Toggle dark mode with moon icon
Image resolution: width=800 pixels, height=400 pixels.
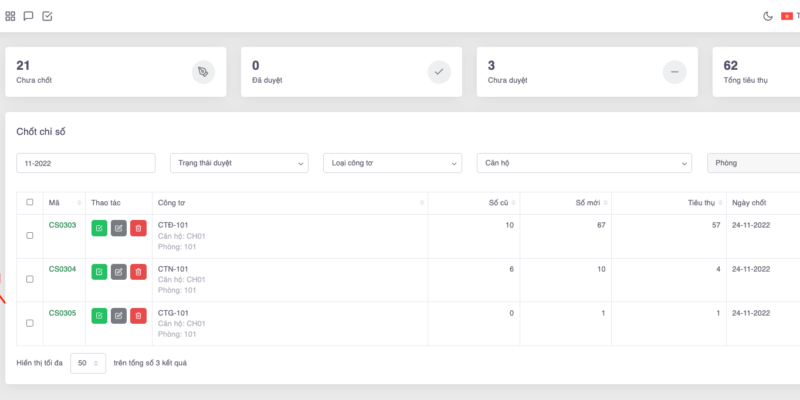pos(768,16)
